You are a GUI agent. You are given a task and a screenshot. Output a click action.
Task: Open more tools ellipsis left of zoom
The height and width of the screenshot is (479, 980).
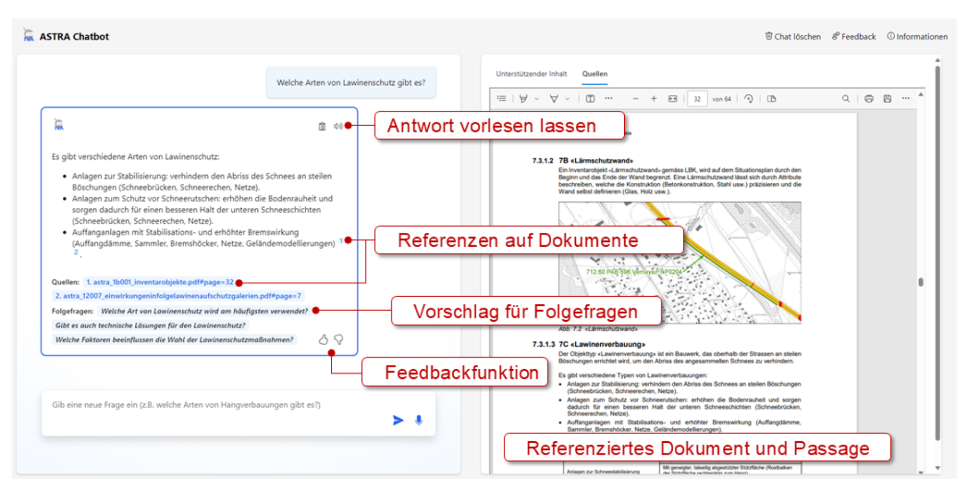pyautogui.click(x=608, y=98)
